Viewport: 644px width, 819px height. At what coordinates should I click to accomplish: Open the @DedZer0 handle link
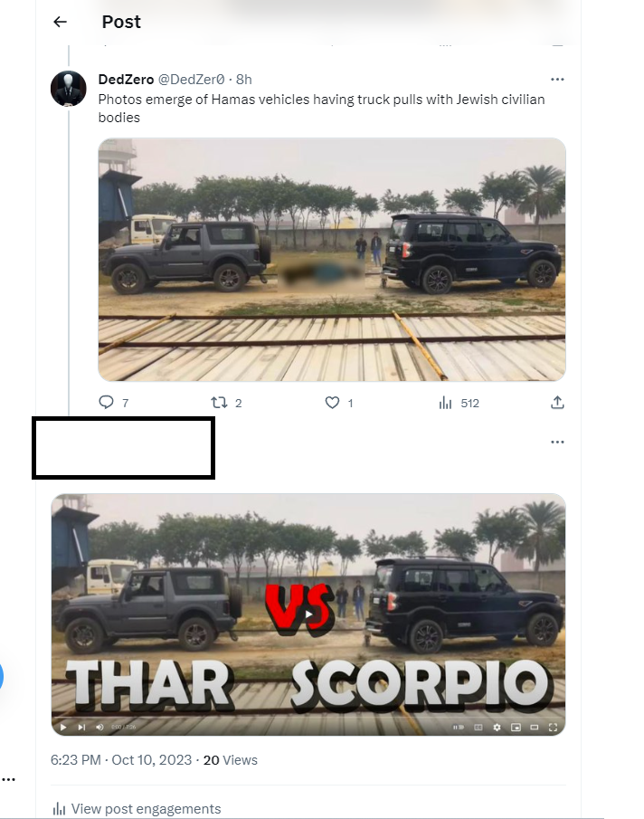tap(191, 80)
